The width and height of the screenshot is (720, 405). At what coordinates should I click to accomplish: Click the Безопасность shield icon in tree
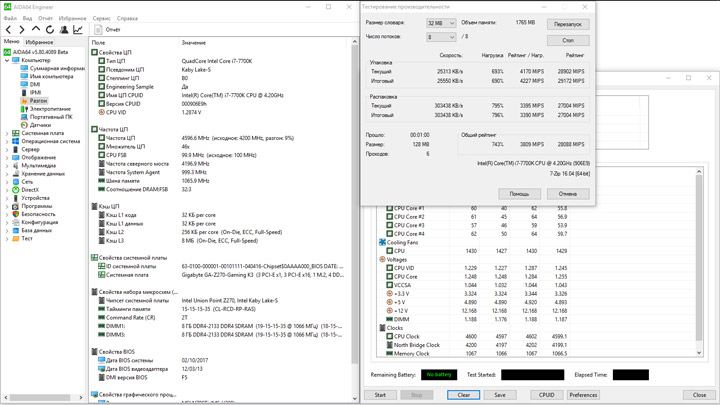point(16,214)
